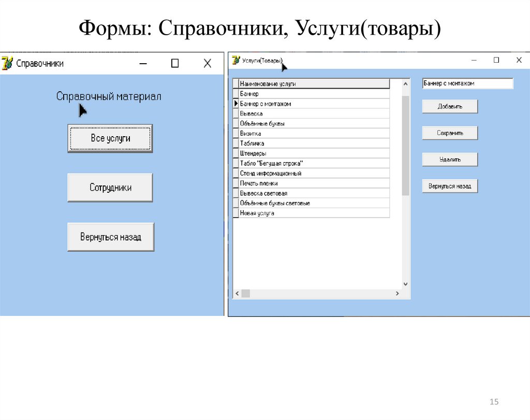The height and width of the screenshot is (420, 530).
Task: Click the Добавить button
Action: tap(449, 107)
